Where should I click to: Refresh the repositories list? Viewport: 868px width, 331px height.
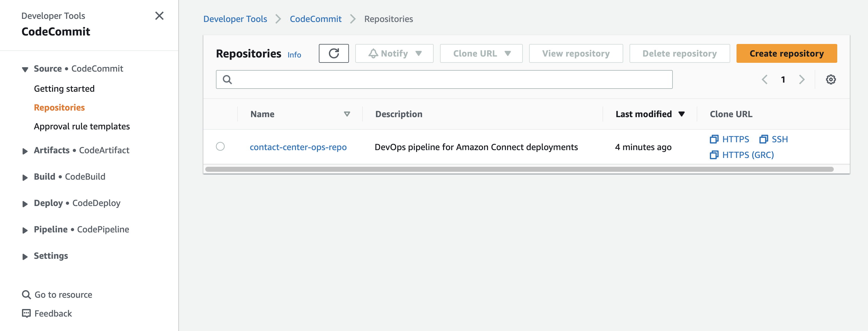[x=334, y=53]
